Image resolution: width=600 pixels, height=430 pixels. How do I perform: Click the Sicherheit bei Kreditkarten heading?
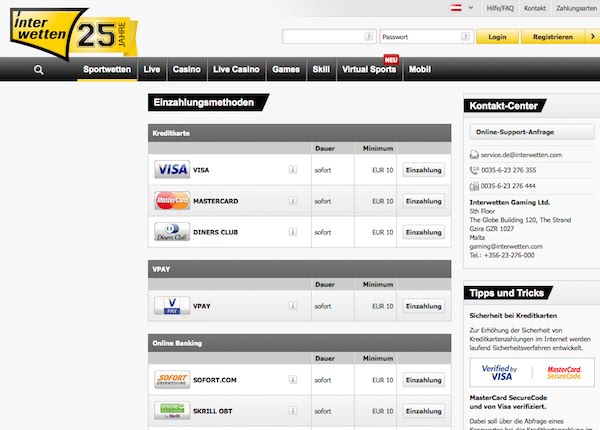[x=513, y=316]
